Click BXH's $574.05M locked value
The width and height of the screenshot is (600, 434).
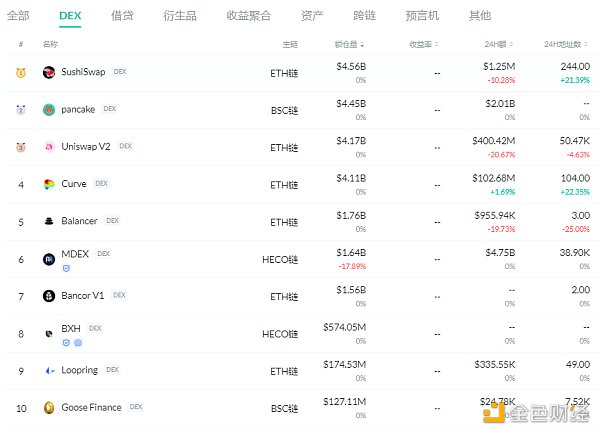point(344,327)
